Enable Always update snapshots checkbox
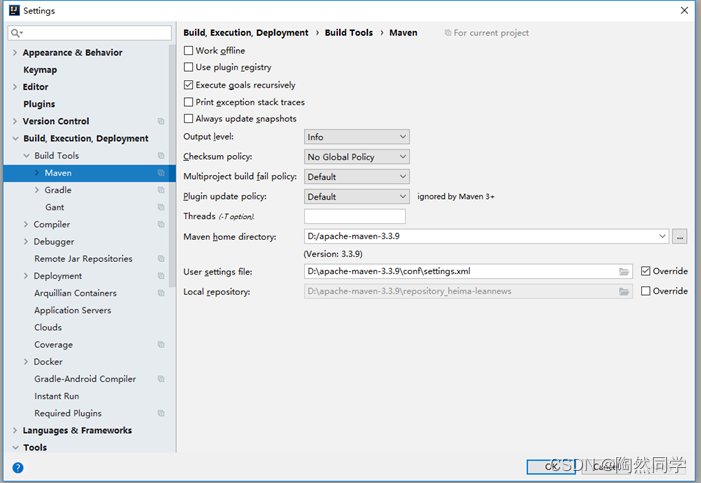Viewport: 702px width, 483px height. pos(188,119)
